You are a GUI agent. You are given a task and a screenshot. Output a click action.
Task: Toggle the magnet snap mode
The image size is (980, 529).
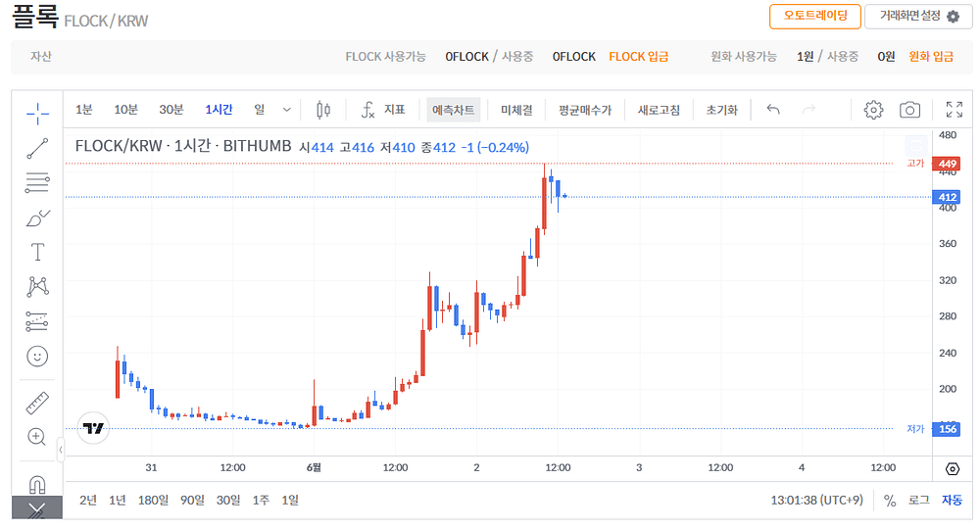(37, 484)
